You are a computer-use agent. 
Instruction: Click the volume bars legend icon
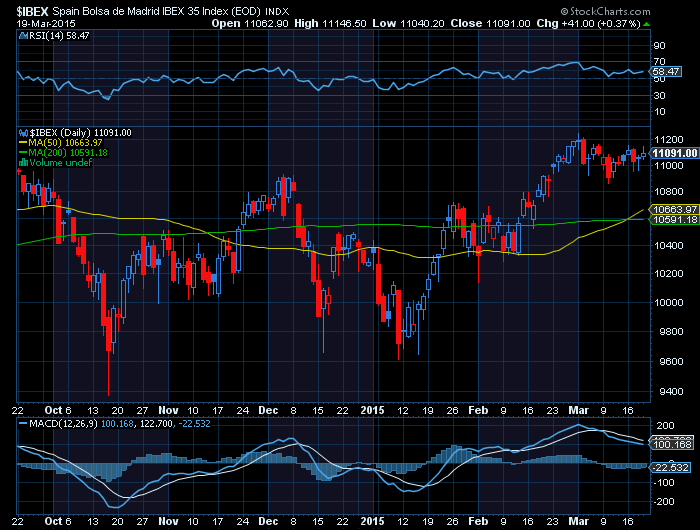click(x=23, y=163)
